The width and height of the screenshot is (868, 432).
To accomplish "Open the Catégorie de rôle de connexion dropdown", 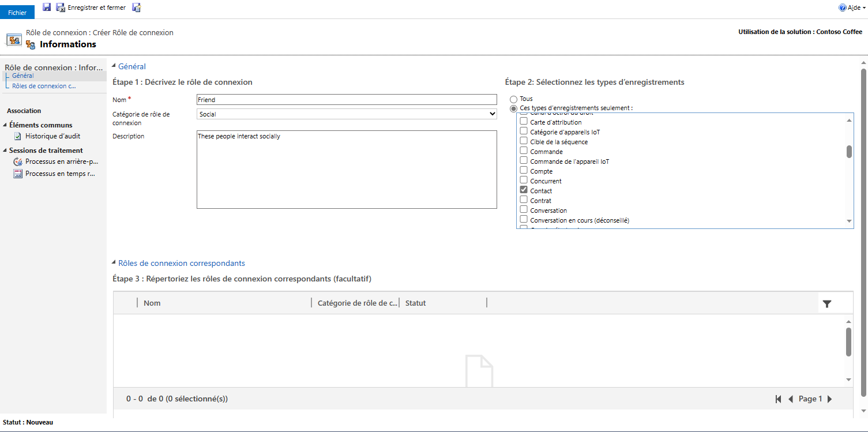I will (x=347, y=114).
